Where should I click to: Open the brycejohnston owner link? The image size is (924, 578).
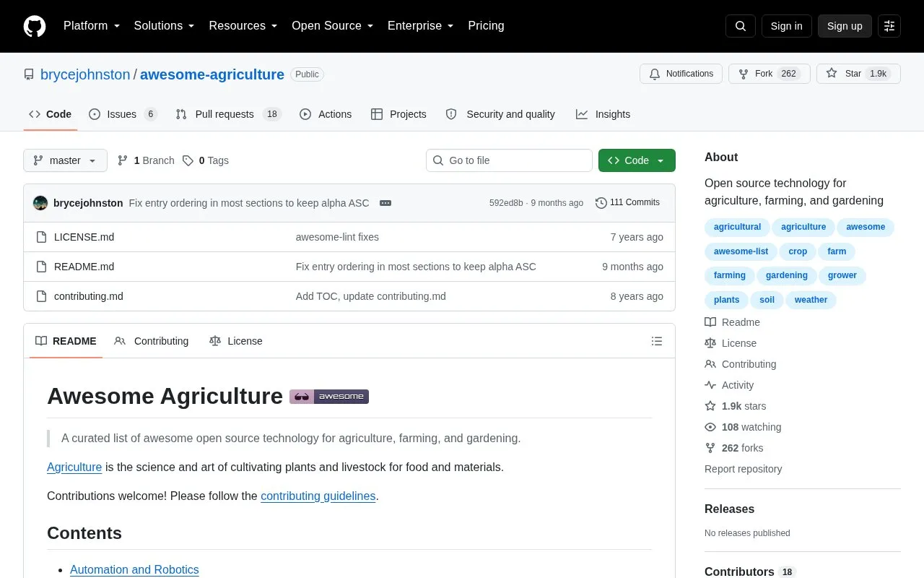pyautogui.click(x=85, y=74)
